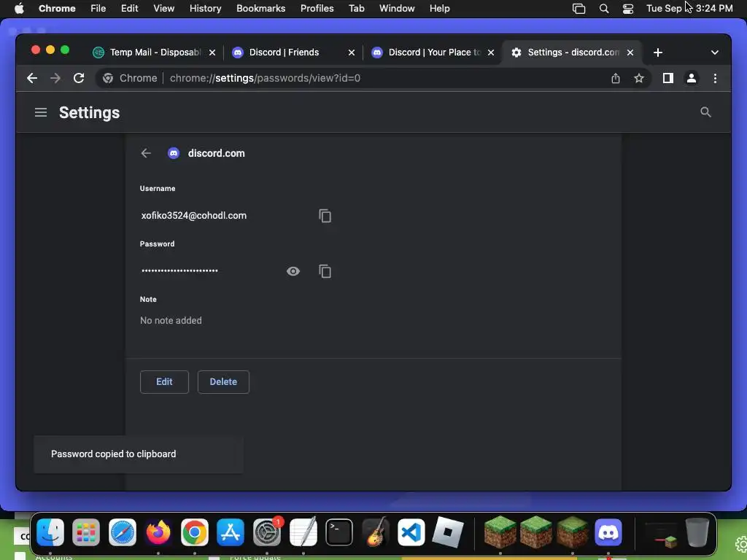Switch to the Discord Friends tab

[293, 52]
